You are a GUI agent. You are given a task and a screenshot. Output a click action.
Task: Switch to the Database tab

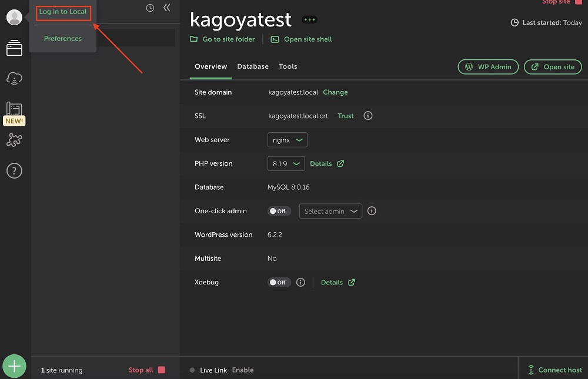[253, 66]
